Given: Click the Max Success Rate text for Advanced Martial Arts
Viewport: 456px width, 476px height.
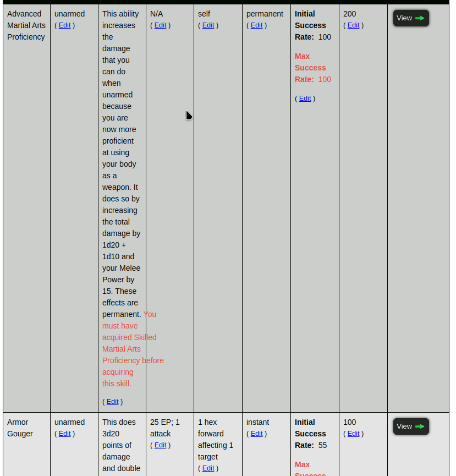Looking at the screenshot, I should (x=311, y=68).
